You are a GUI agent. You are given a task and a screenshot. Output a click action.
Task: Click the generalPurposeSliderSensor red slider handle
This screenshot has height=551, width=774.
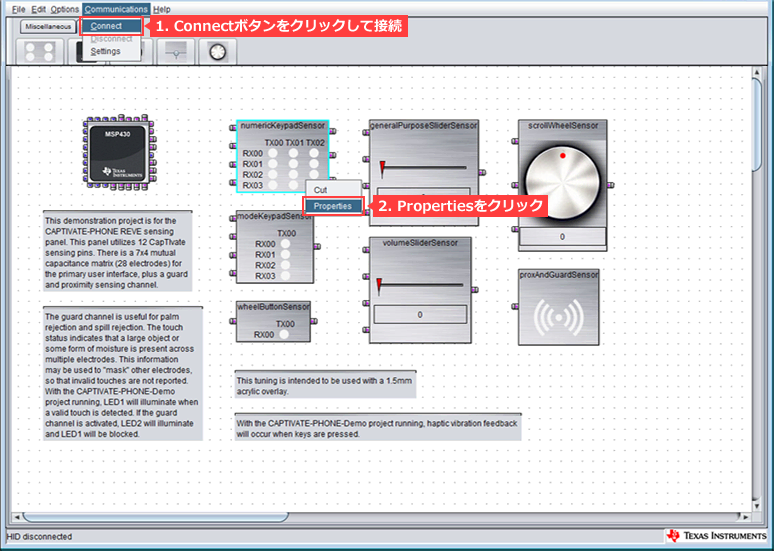382,169
